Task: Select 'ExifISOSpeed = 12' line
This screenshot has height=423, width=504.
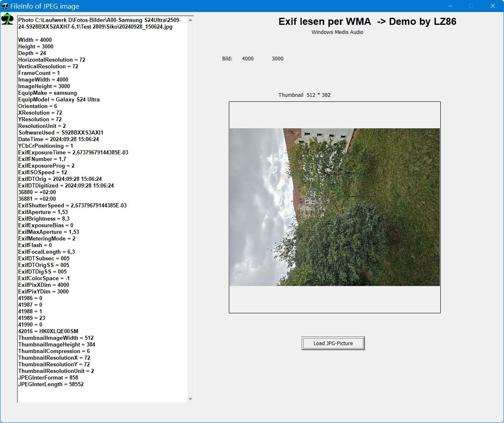Action: click(x=43, y=172)
